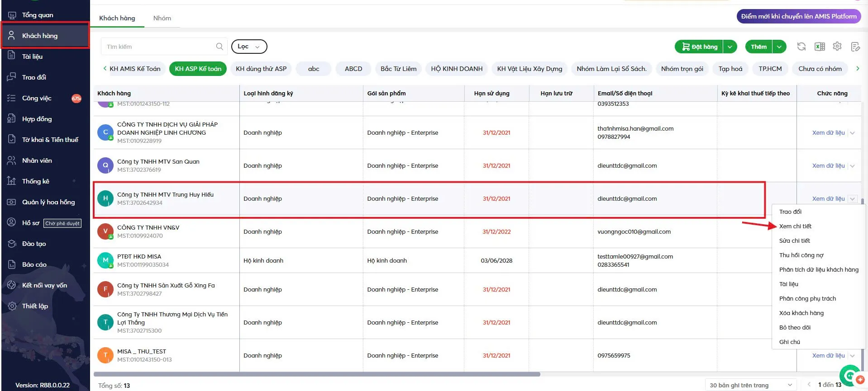The width and height of the screenshot is (868, 391).
Task: Open Tài liệu documents section
Action: tap(32, 57)
